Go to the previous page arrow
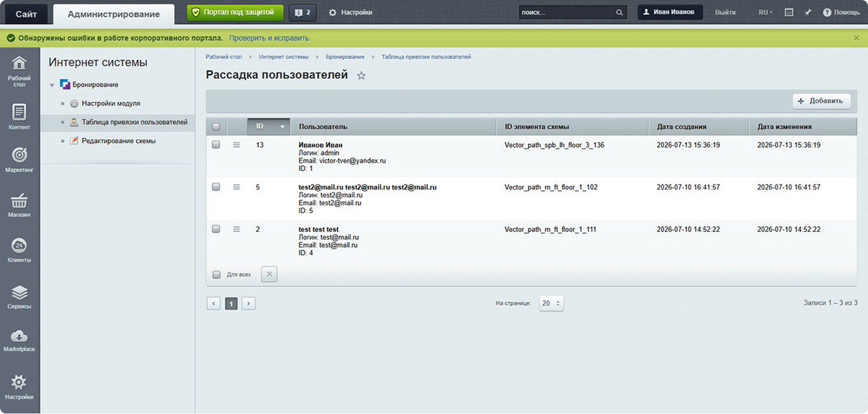Viewport: 868px width, 414px height. pos(213,303)
